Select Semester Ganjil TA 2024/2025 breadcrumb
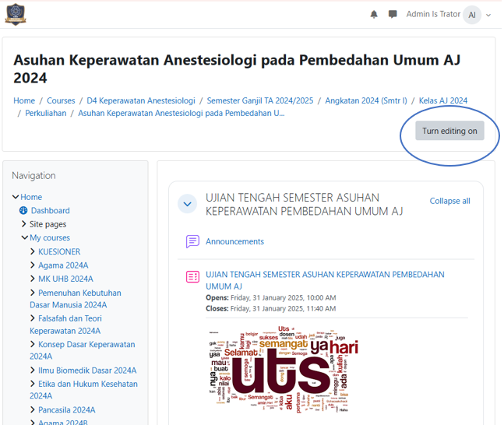 tap(260, 100)
